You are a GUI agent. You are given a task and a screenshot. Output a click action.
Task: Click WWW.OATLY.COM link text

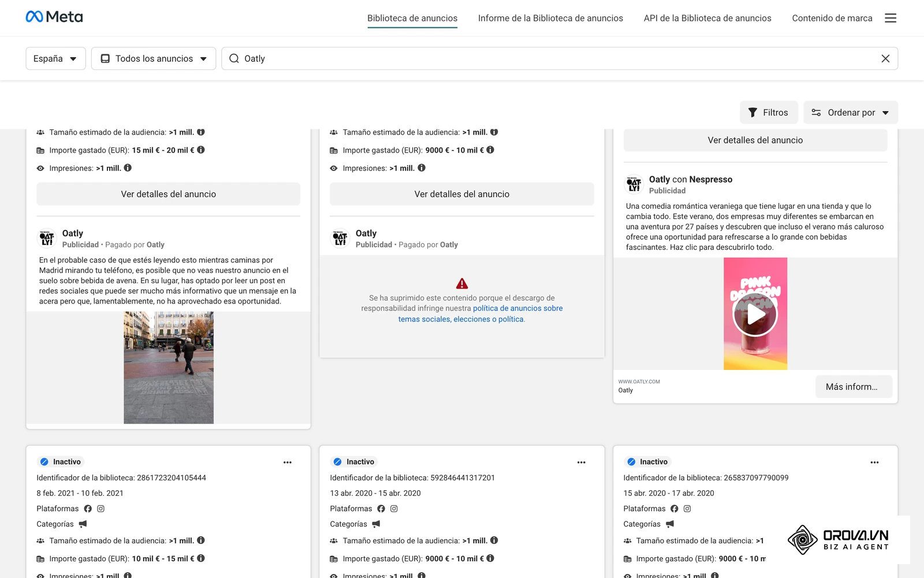(x=639, y=381)
